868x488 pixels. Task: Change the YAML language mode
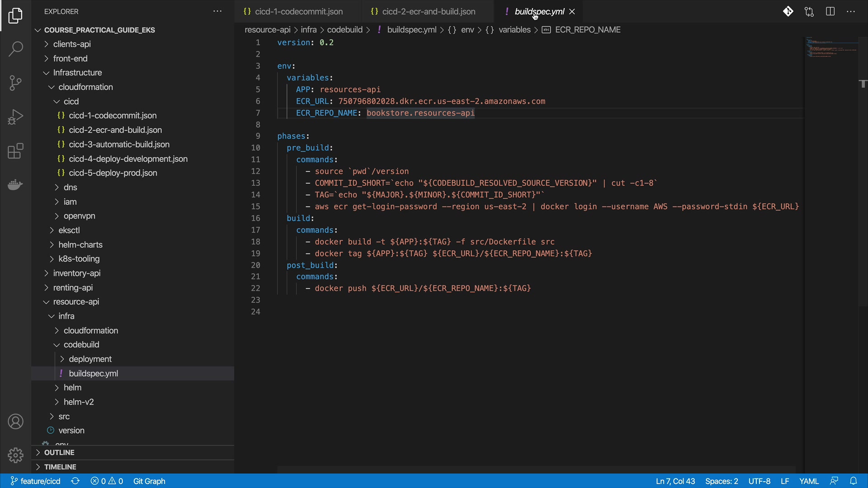coord(809,481)
